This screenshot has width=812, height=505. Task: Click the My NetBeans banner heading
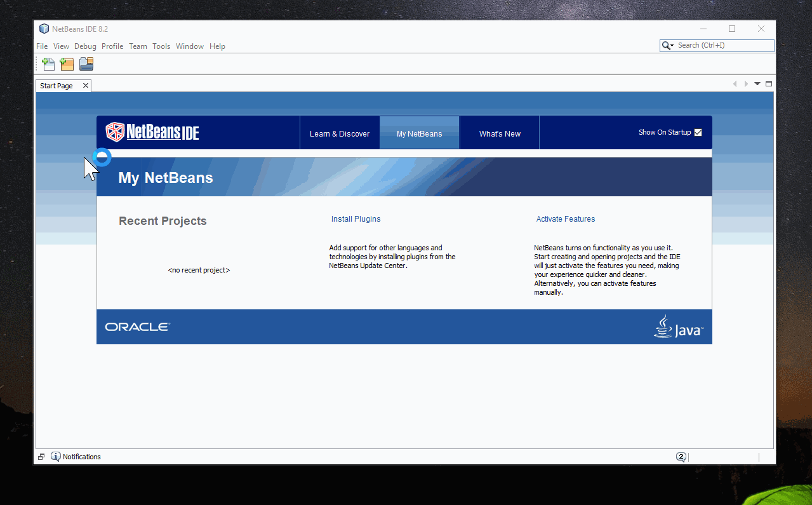(x=166, y=178)
